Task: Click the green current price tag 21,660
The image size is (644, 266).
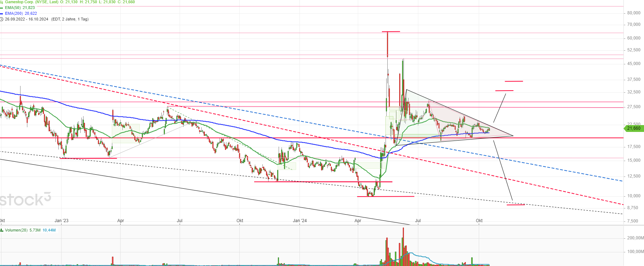Action: pos(634,128)
